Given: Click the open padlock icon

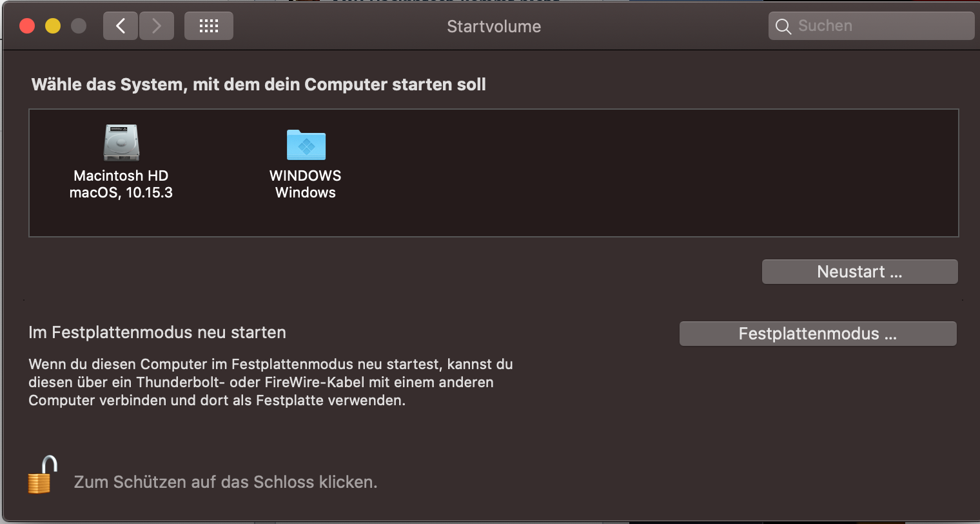Looking at the screenshot, I should 42,475.
